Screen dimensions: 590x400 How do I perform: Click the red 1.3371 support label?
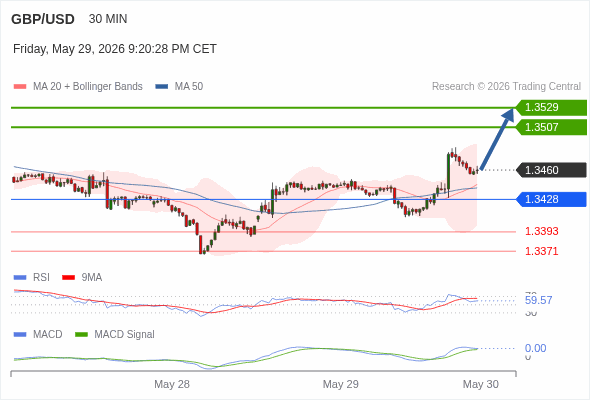(x=541, y=251)
